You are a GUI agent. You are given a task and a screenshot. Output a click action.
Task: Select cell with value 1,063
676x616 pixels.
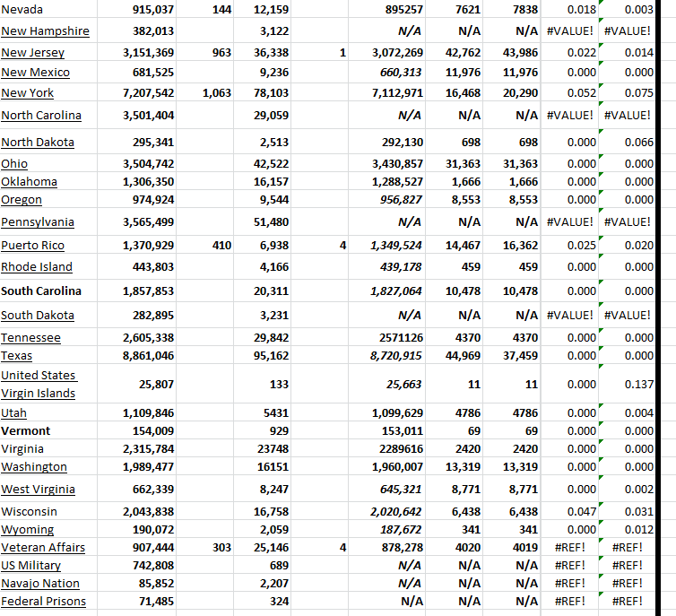tap(204, 93)
